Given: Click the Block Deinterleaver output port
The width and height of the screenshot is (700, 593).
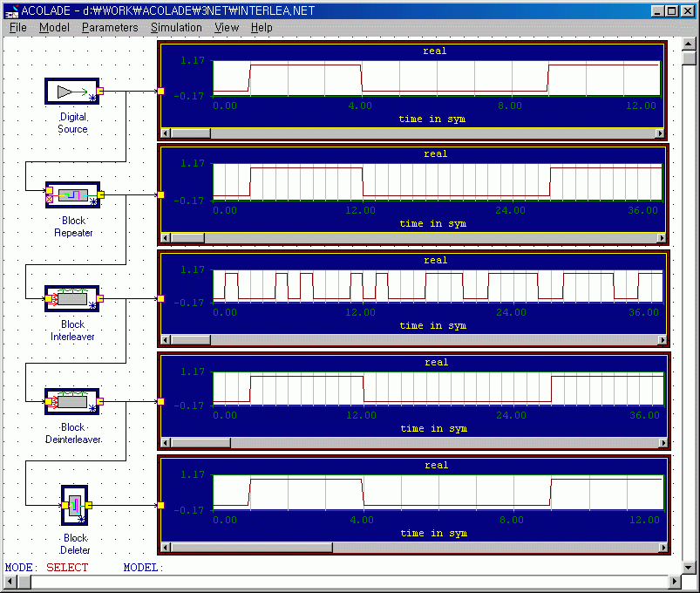Looking at the screenshot, I should point(100,401).
